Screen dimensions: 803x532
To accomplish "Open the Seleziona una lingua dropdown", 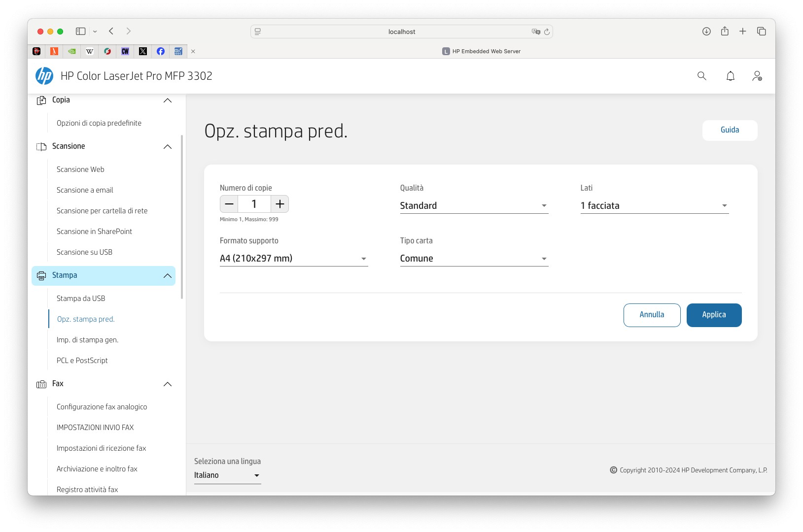I will pyautogui.click(x=228, y=475).
